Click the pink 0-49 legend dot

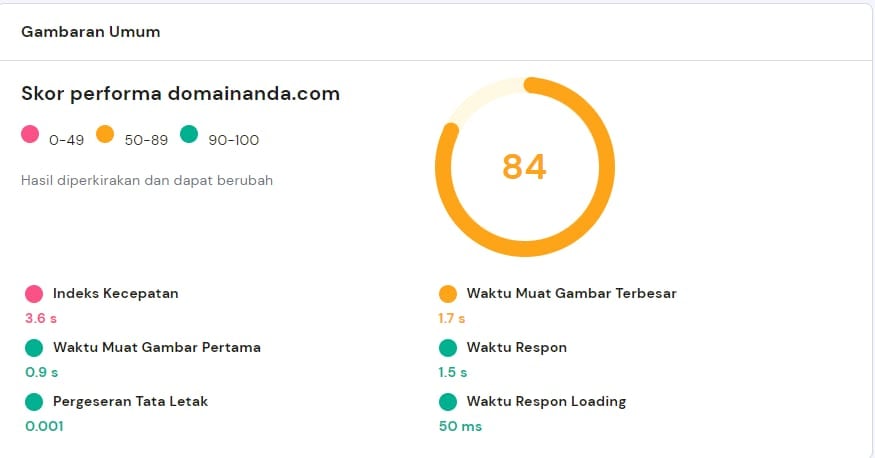tap(30, 134)
